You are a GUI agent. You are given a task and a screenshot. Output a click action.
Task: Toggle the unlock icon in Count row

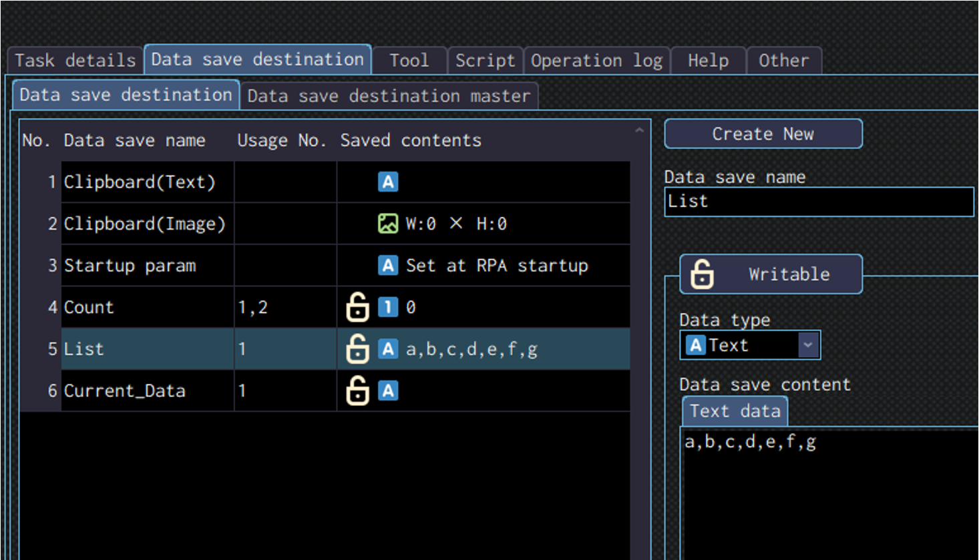click(x=358, y=307)
